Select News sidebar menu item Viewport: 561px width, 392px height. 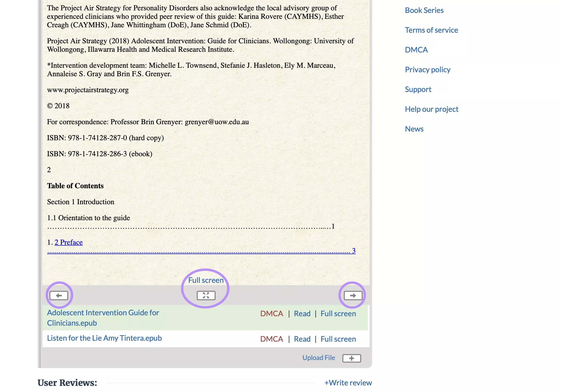pos(414,129)
